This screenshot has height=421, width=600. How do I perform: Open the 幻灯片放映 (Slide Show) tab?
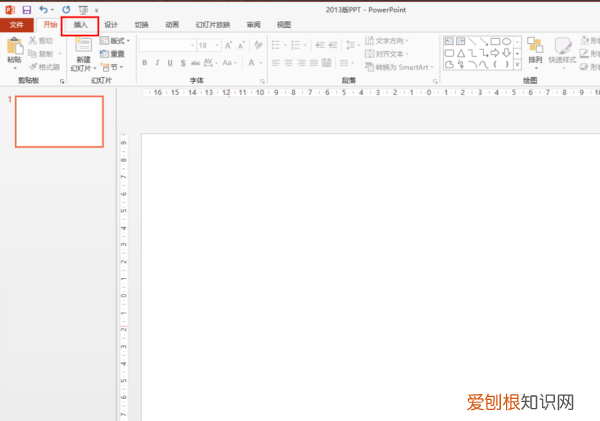pos(213,25)
